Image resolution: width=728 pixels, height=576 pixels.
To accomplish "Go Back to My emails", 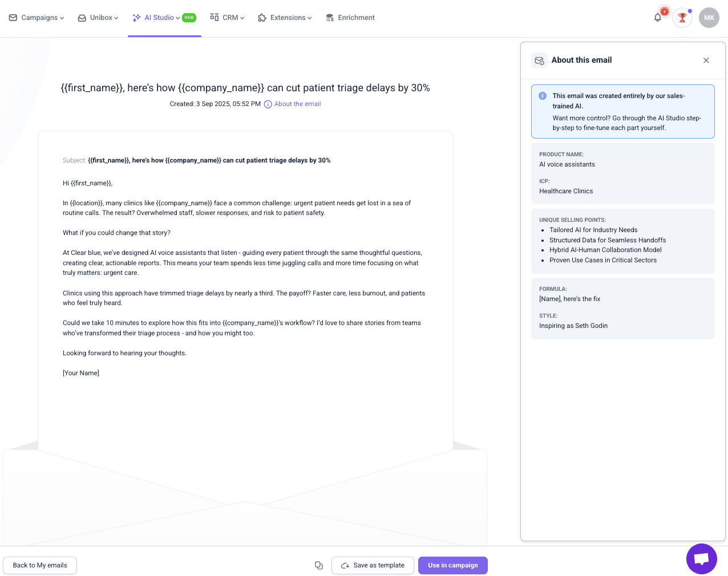I will (x=40, y=565).
